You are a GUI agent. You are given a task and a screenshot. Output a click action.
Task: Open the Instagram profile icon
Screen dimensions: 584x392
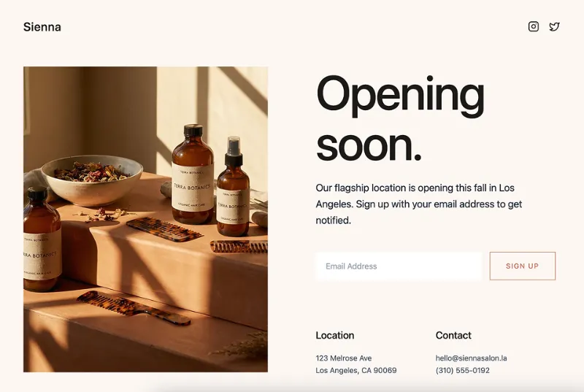pyautogui.click(x=534, y=26)
